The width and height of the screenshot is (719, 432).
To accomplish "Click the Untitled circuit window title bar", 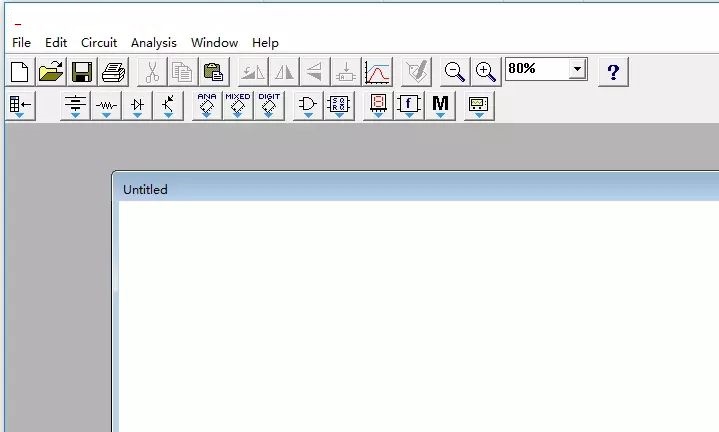I will pyautogui.click(x=400, y=189).
